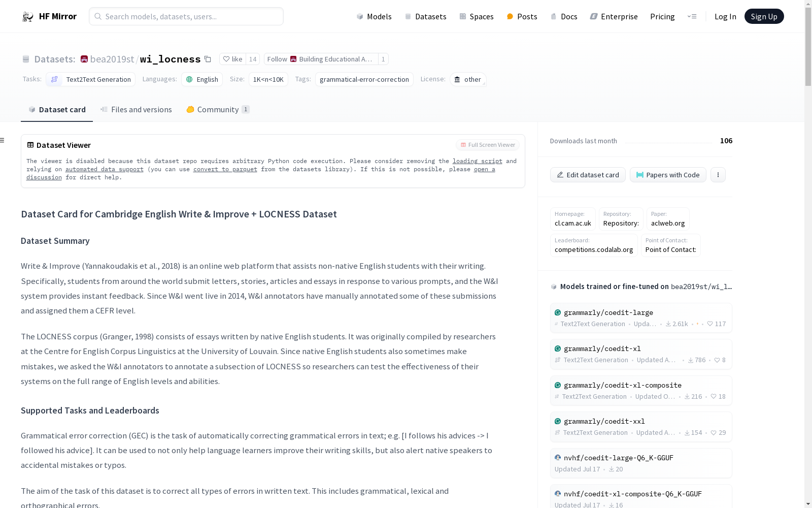Go to Spaces
The image size is (812, 508).
477,16
